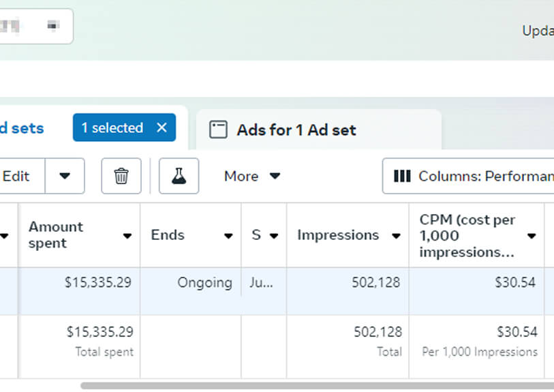The image size is (554, 392).
Task: Open the More dropdown menu
Action: coord(251,176)
